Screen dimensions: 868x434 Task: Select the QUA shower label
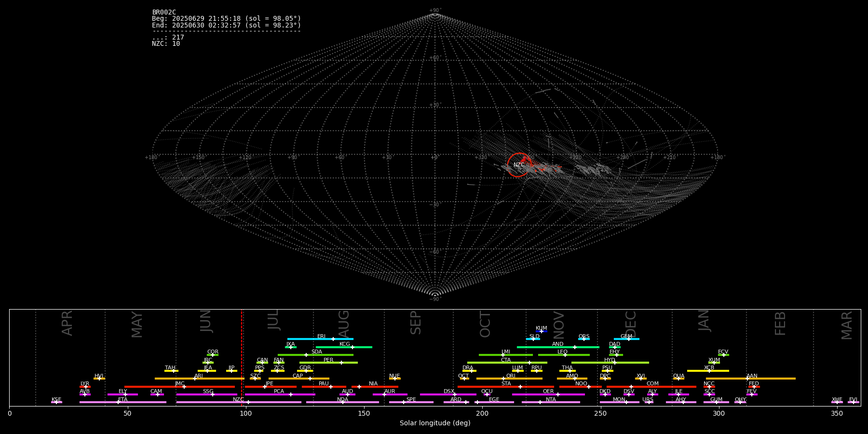(678, 376)
